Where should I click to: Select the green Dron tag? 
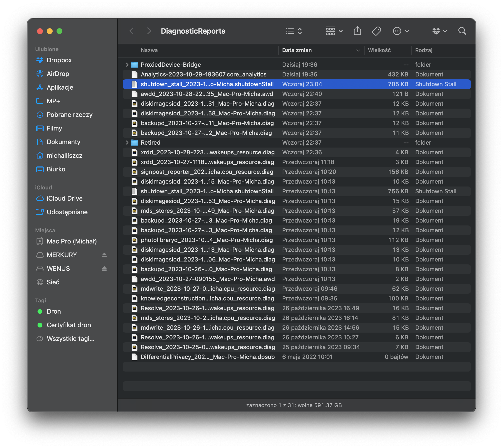(x=53, y=311)
